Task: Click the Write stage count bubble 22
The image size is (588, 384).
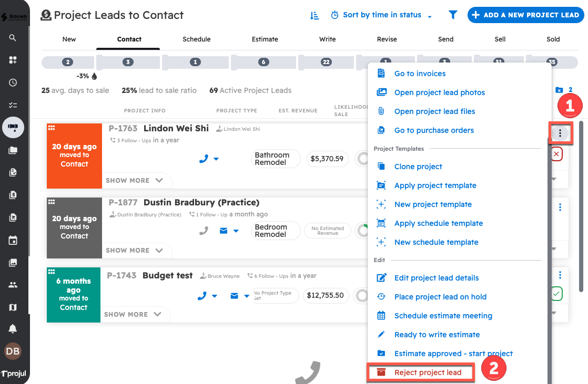Action: 326,62
